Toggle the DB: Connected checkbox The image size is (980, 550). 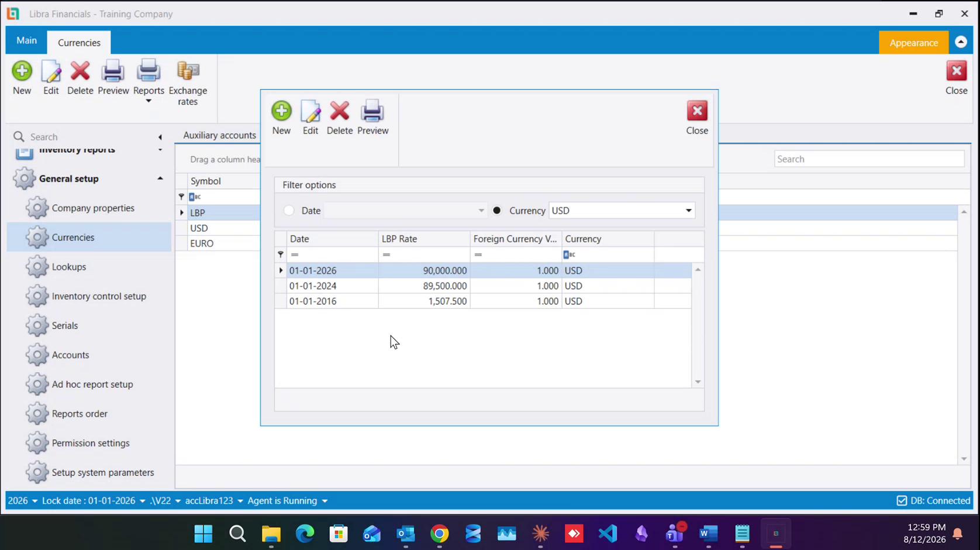902,501
